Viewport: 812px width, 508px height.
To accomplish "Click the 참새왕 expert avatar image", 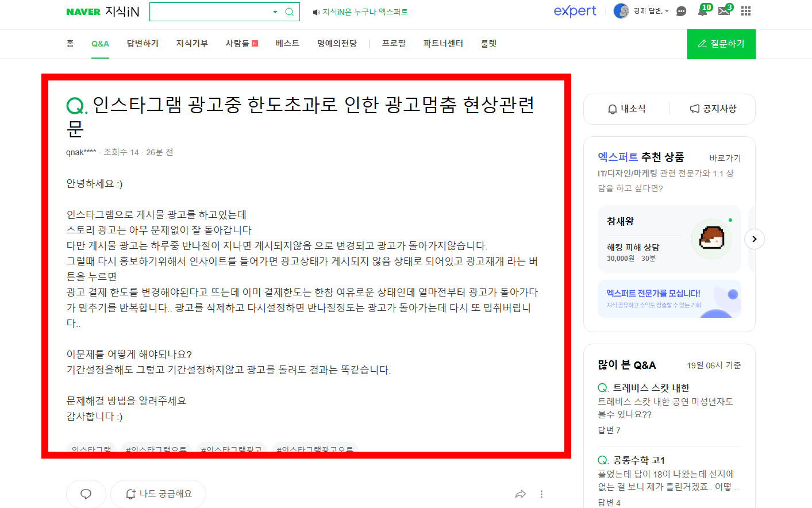I will pos(711,238).
